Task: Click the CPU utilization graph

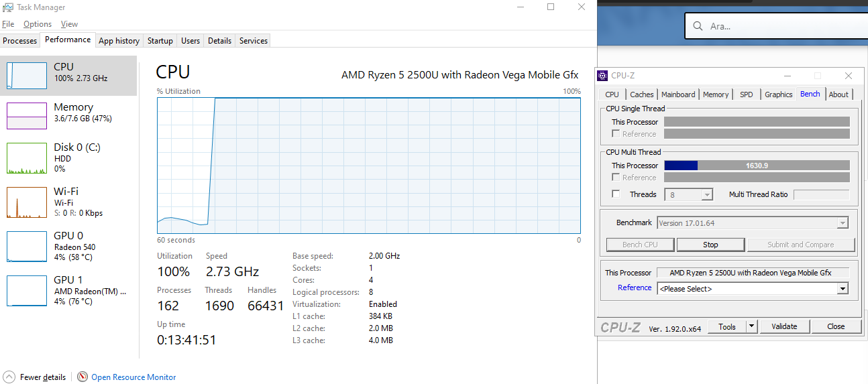Action: 369,166
